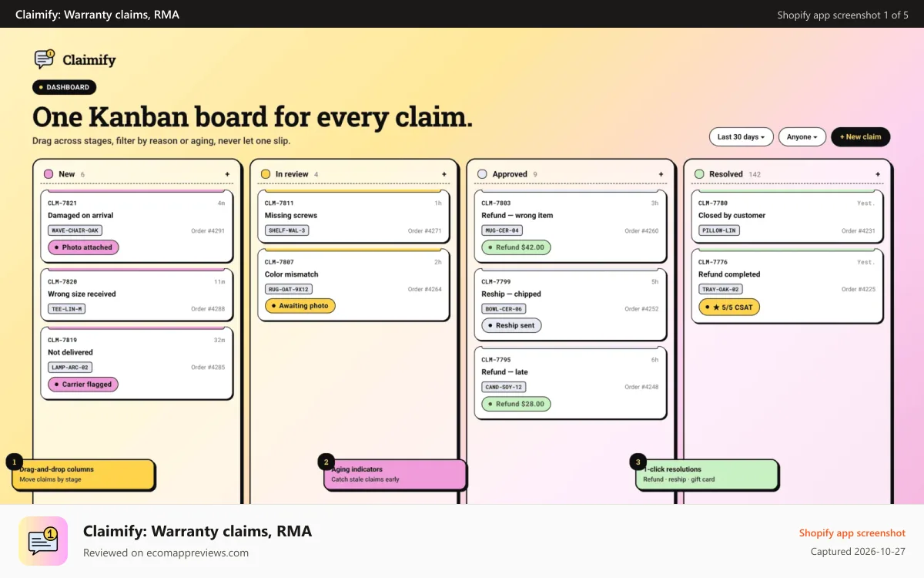924x578 pixels.
Task: Select the TRAY-OAK-02 SKU label
Action: [x=721, y=289]
